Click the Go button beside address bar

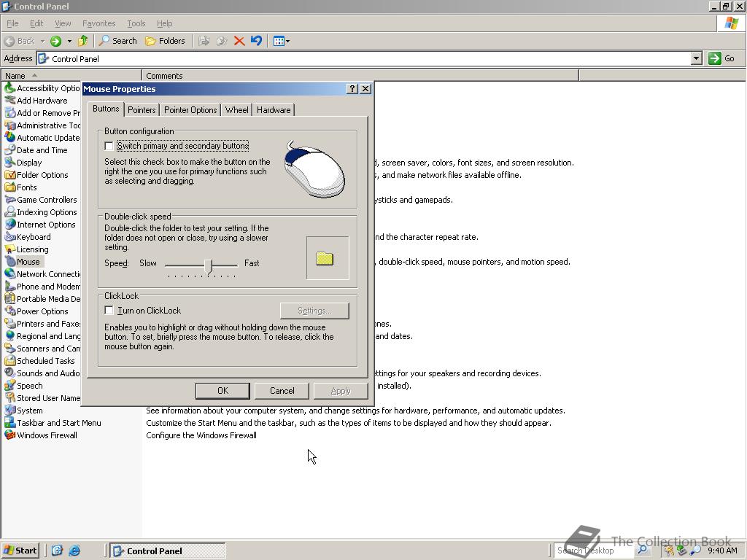[723, 58]
